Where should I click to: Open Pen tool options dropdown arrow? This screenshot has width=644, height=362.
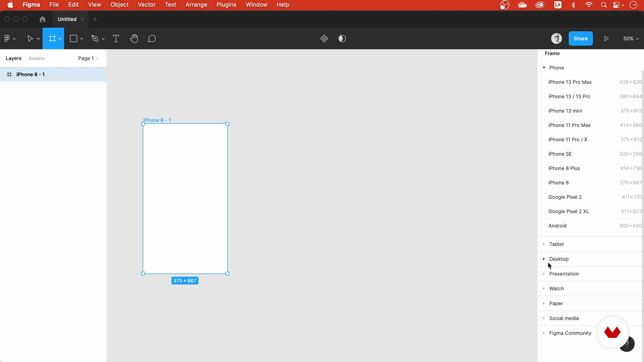[103, 39]
